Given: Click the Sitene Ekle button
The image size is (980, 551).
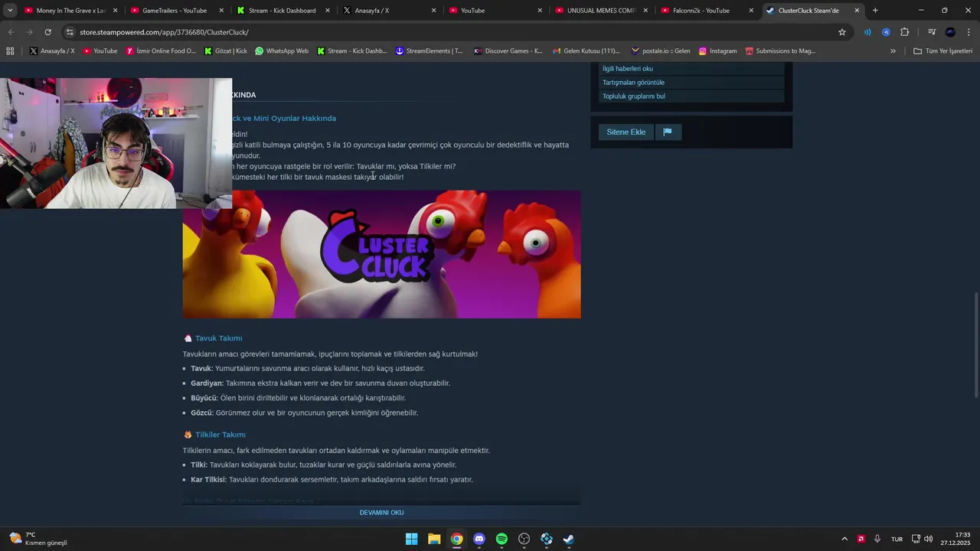Looking at the screenshot, I should click(626, 132).
